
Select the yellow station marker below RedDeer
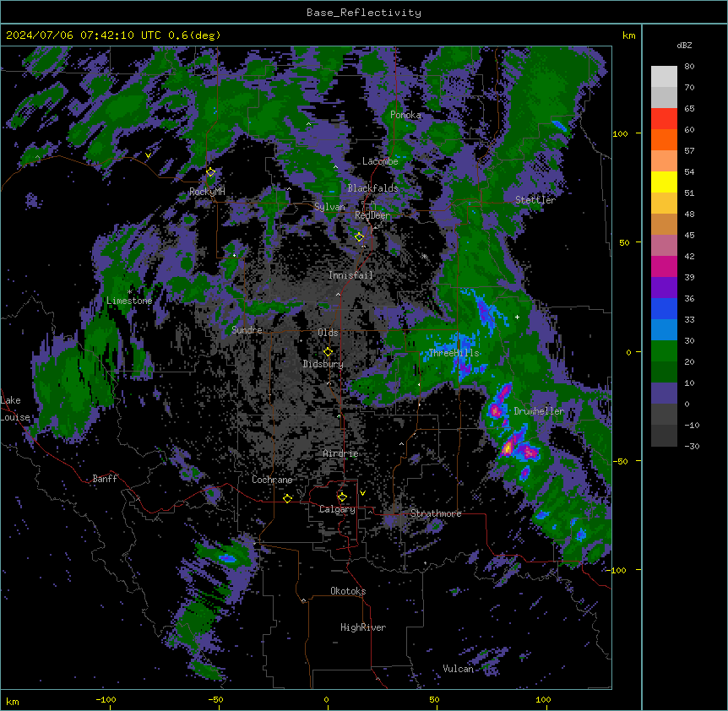pyautogui.click(x=359, y=237)
